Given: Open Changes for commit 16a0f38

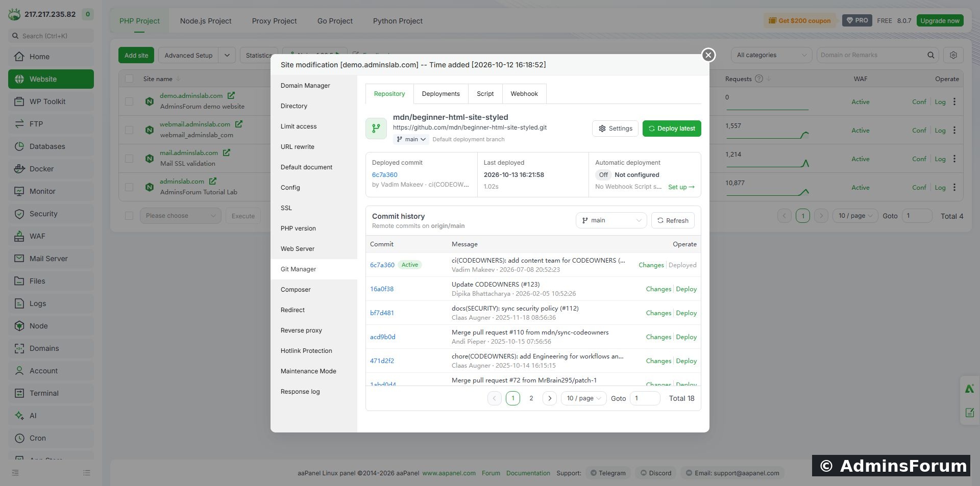Looking at the screenshot, I should (x=658, y=289).
